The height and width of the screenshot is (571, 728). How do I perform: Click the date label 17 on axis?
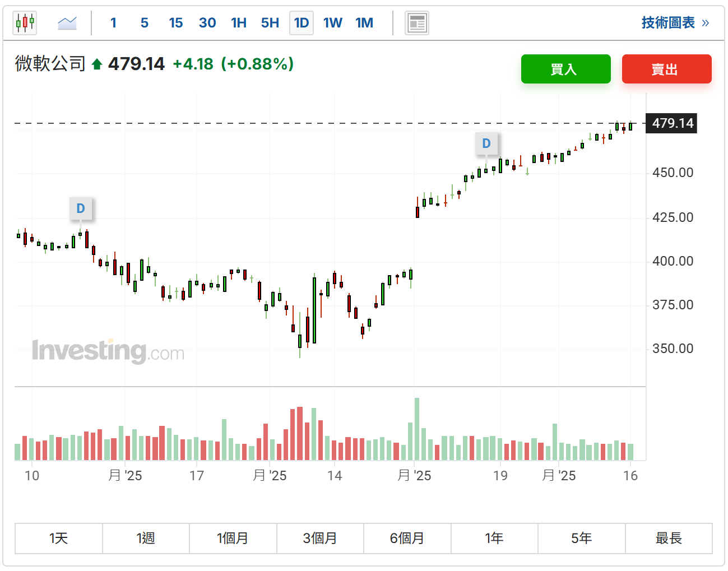click(x=197, y=476)
